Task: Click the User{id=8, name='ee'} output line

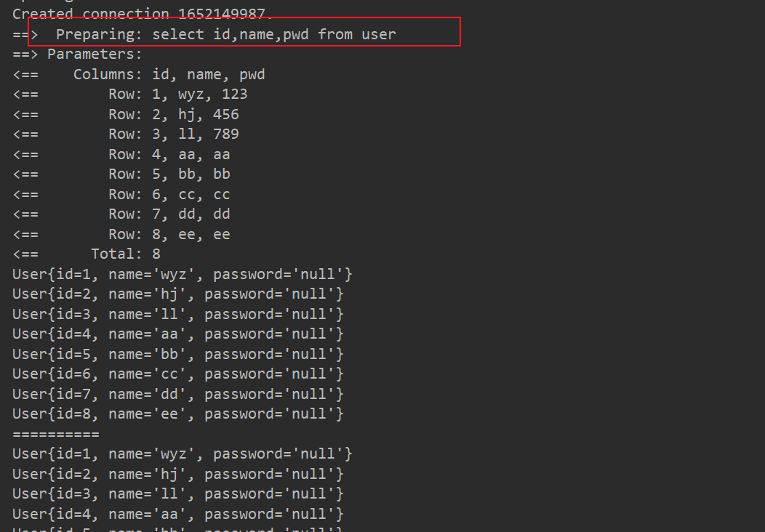Action: pyautogui.click(x=177, y=414)
